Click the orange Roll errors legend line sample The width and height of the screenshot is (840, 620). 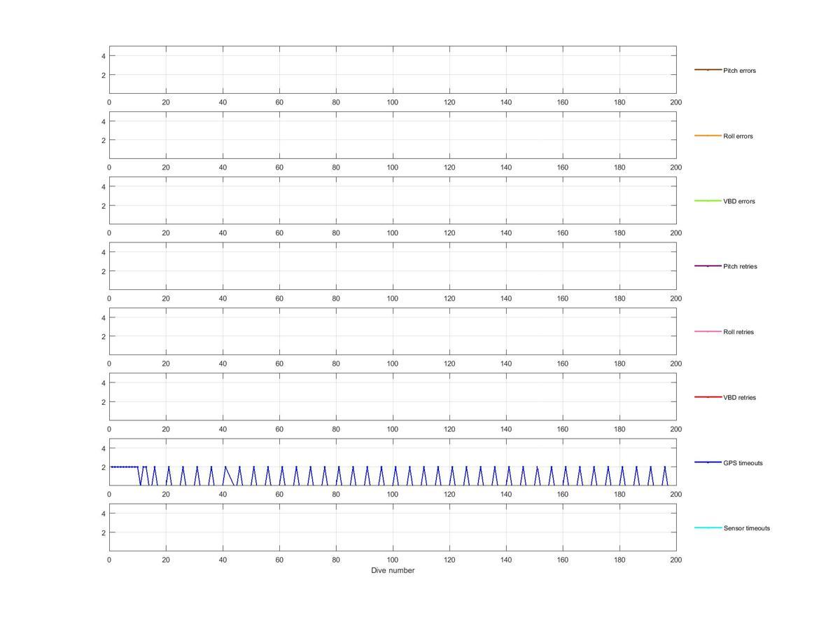708,135
